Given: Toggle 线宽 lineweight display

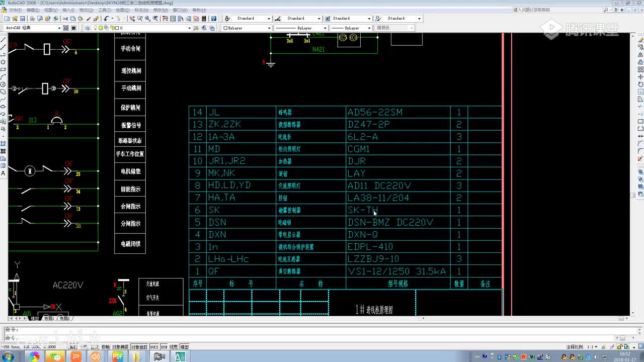Looking at the screenshot, I should click(174, 347).
